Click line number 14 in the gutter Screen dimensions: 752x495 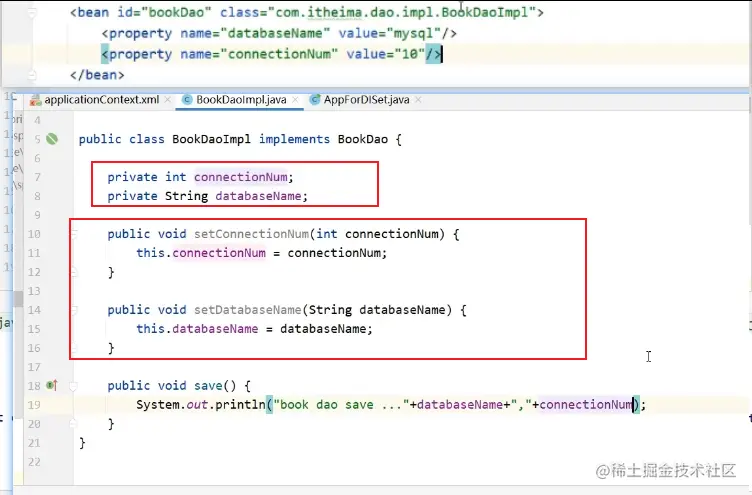34,310
